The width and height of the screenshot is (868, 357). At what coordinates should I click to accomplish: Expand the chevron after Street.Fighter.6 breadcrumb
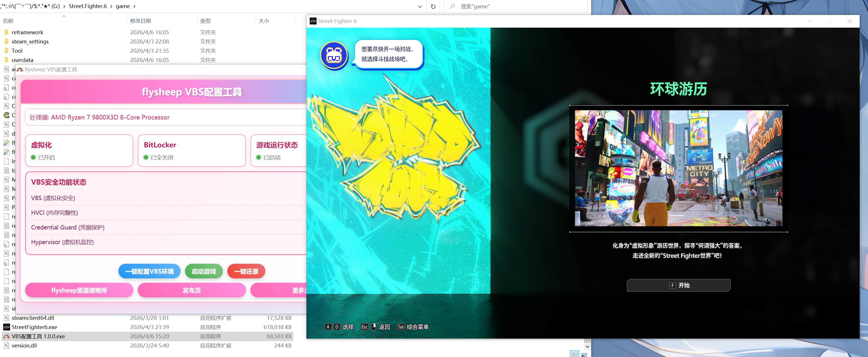pos(111,6)
